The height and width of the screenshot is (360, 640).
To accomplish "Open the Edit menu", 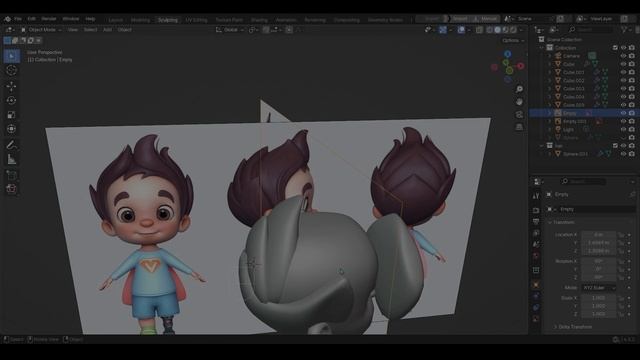I will [x=31, y=19].
